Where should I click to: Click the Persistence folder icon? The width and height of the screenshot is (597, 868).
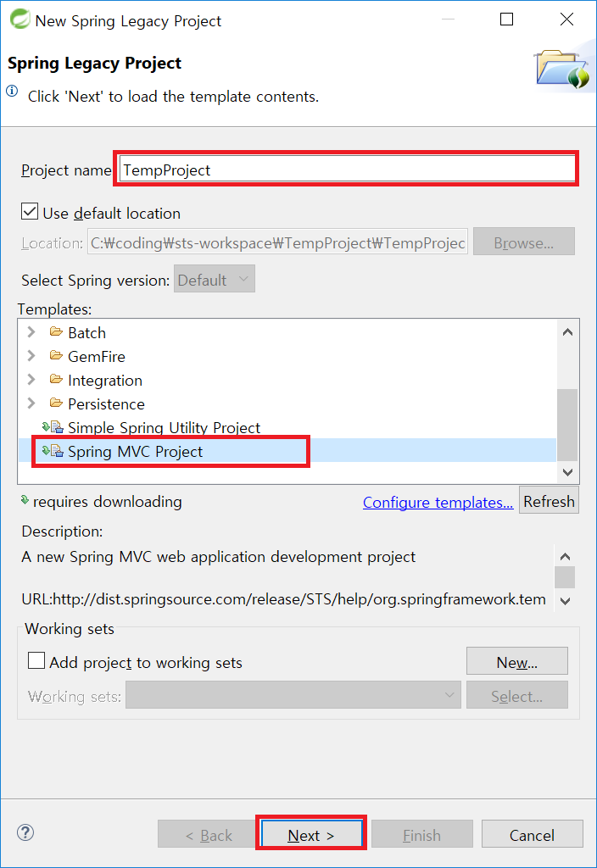pos(57,403)
